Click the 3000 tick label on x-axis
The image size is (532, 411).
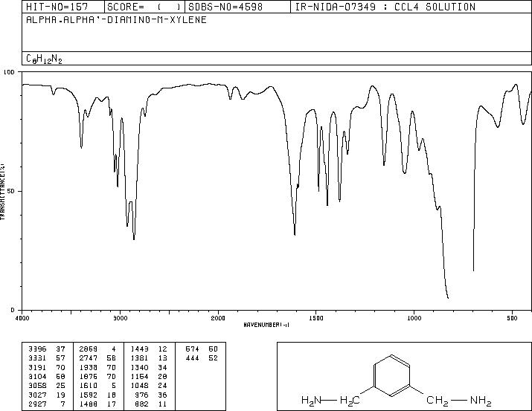point(120,318)
